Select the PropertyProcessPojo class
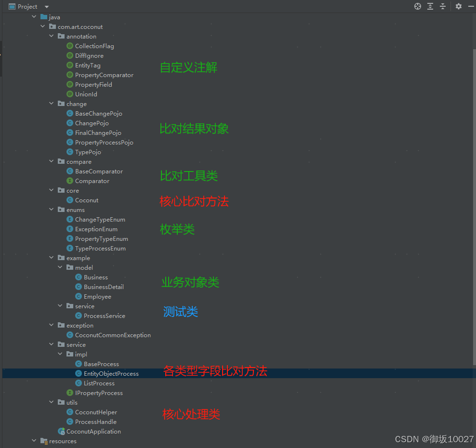Image resolution: width=476 pixels, height=448 pixels. click(104, 143)
